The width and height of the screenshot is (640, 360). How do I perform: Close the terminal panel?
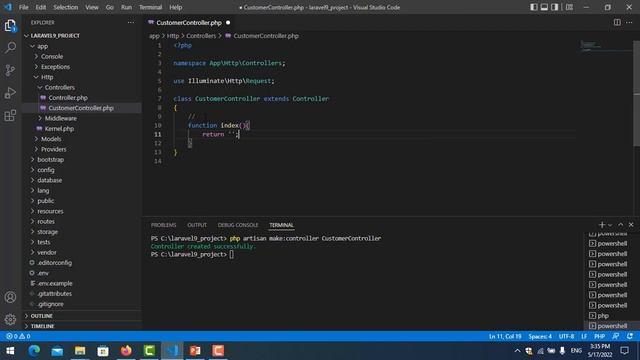coord(631,225)
